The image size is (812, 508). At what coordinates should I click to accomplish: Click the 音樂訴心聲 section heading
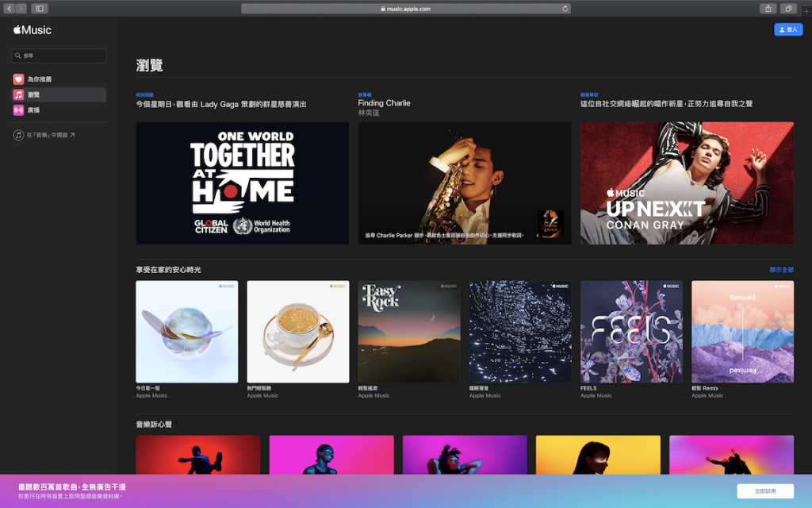point(154,425)
